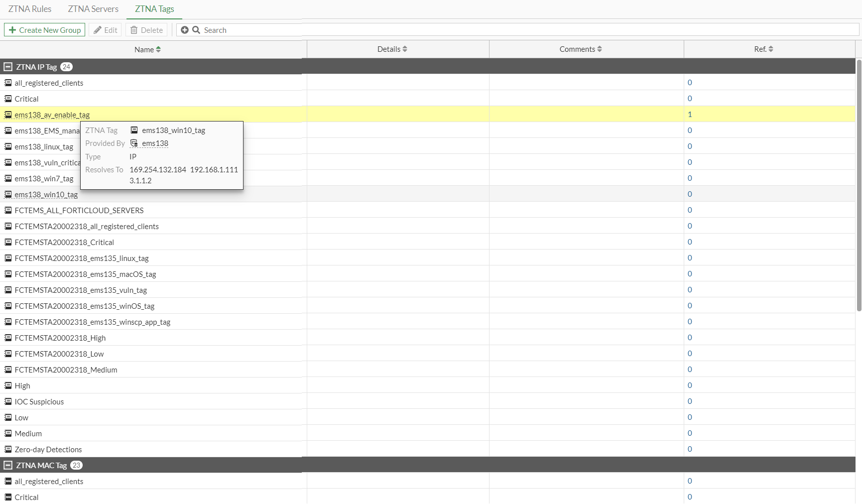Click the add filter plus icon
Viewport: 862px width, 504px height.
point(185,30)
